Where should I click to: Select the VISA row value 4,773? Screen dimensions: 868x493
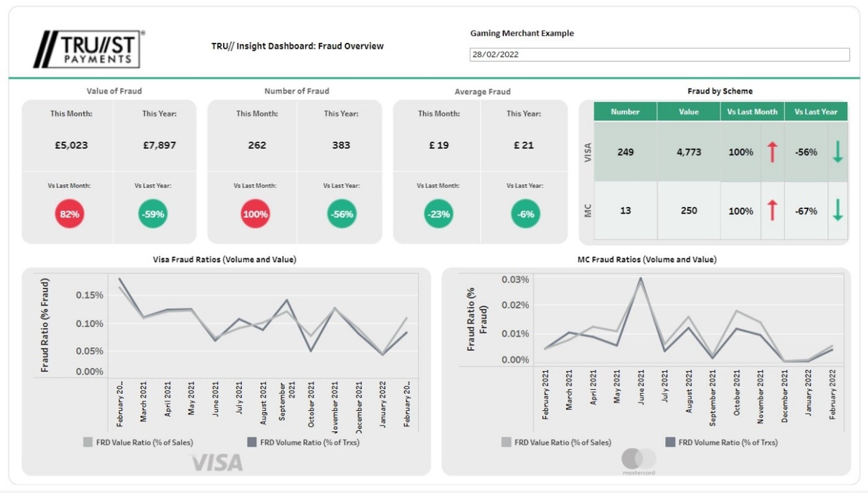coord(689,152)
